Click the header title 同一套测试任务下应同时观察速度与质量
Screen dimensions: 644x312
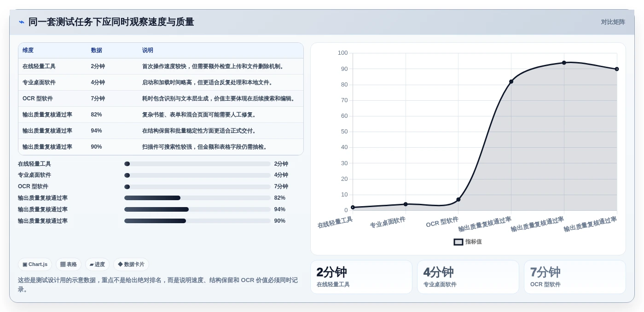tap(111, 22)
